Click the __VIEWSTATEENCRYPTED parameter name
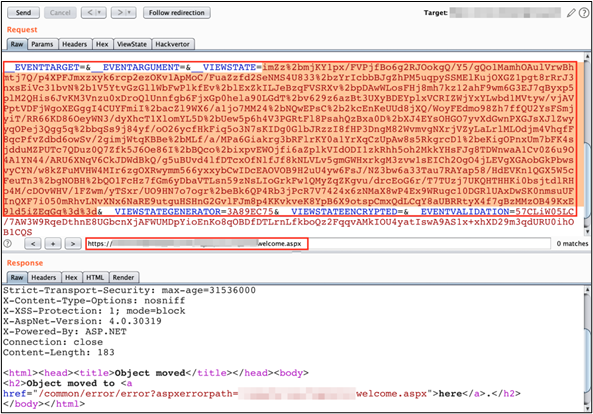The image size is (593, 414). pyautogui.click(x=339, y=211)
